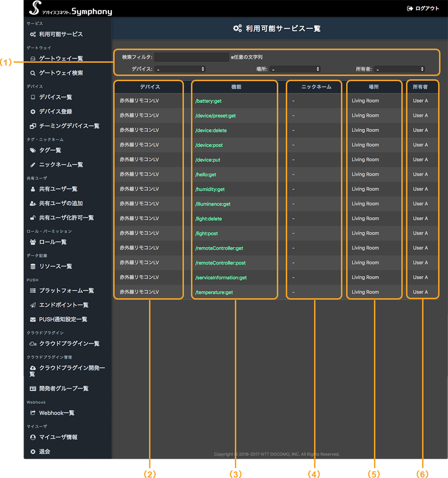Click the tags icon beside タグ一覧

tap(33, 150)
